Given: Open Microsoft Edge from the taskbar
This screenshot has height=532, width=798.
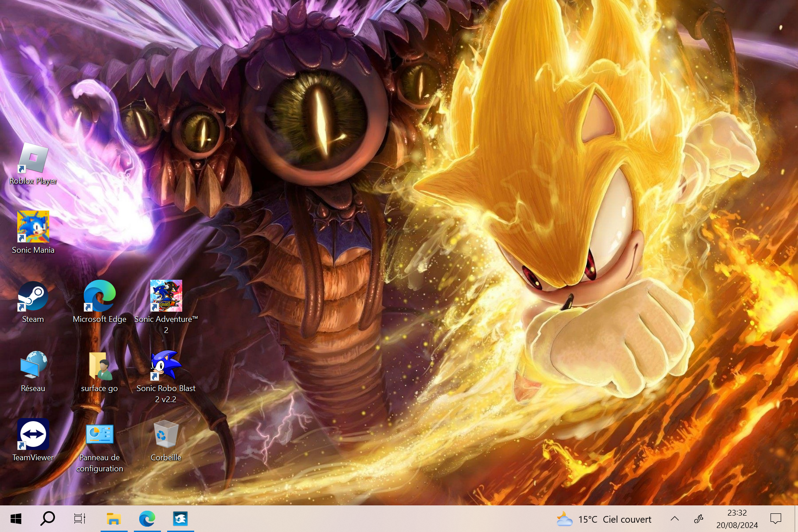Looking at the screenshot, I should (147, 519).
